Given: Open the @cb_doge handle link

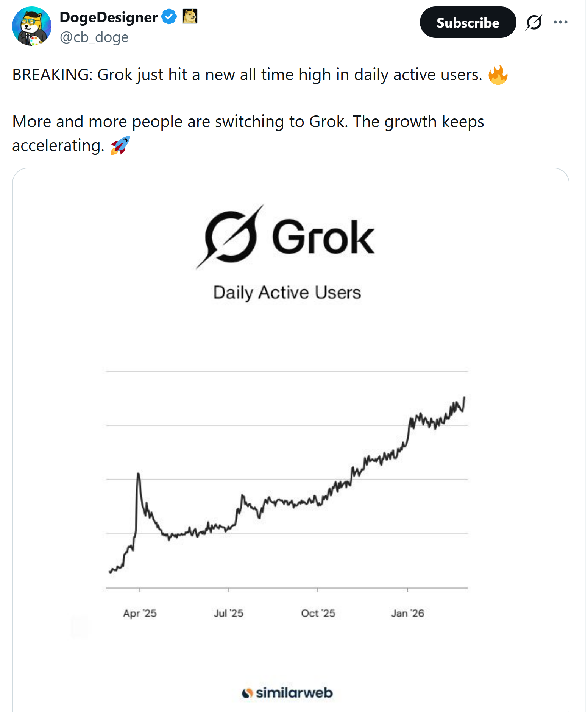Looking at the screenshot, I should [x=94, y=37].
